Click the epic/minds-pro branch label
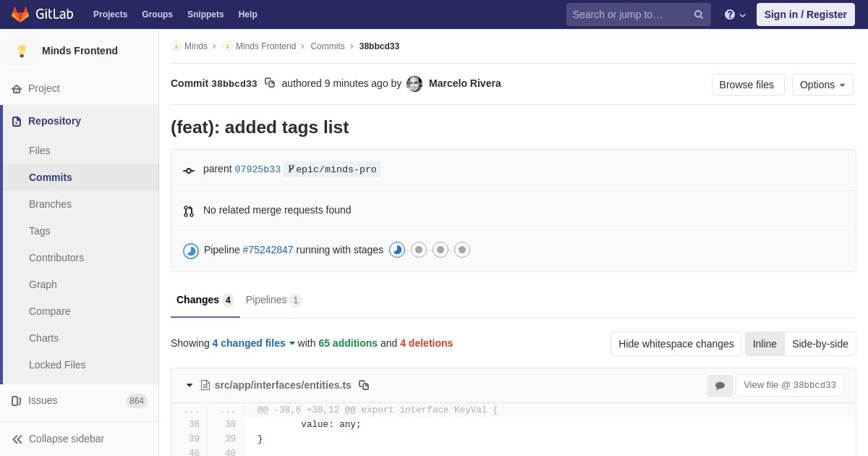Image resolution: width=868 pixels, height=456 pixels. tap(332, 169)
